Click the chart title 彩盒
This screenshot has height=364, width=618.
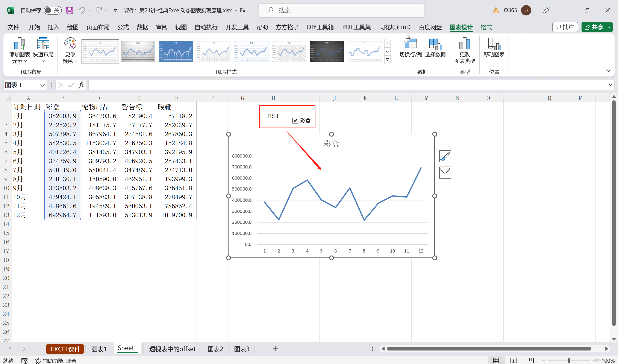[x=331, y=143]
